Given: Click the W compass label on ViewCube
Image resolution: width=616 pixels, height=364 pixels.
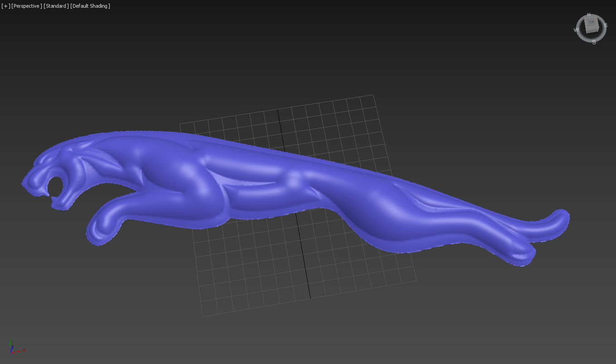Looking at the screenshot, I should tap(576, 30).
